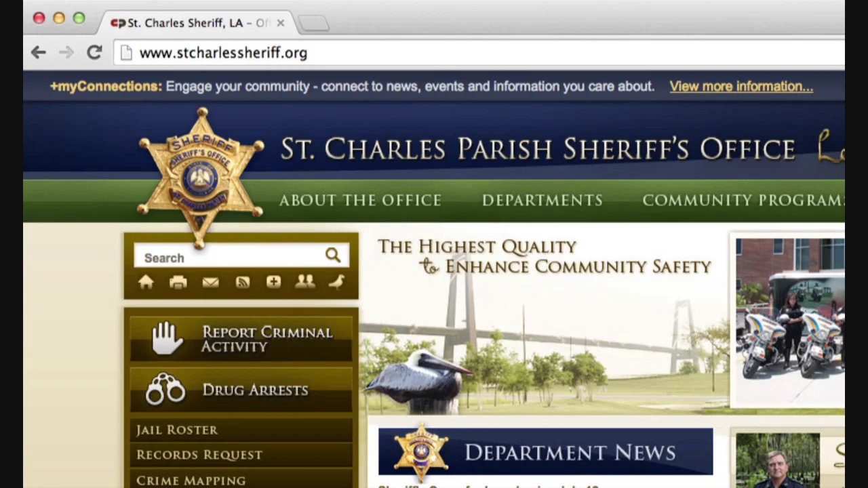868x488 pixels.
Task: Click the View more information link
Action: point(741,86)
